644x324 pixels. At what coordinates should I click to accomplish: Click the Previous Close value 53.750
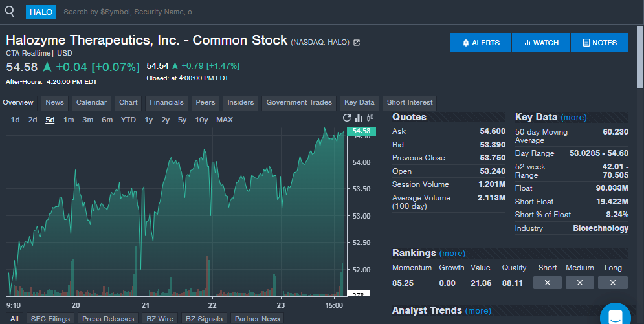(x=493, y=158)
